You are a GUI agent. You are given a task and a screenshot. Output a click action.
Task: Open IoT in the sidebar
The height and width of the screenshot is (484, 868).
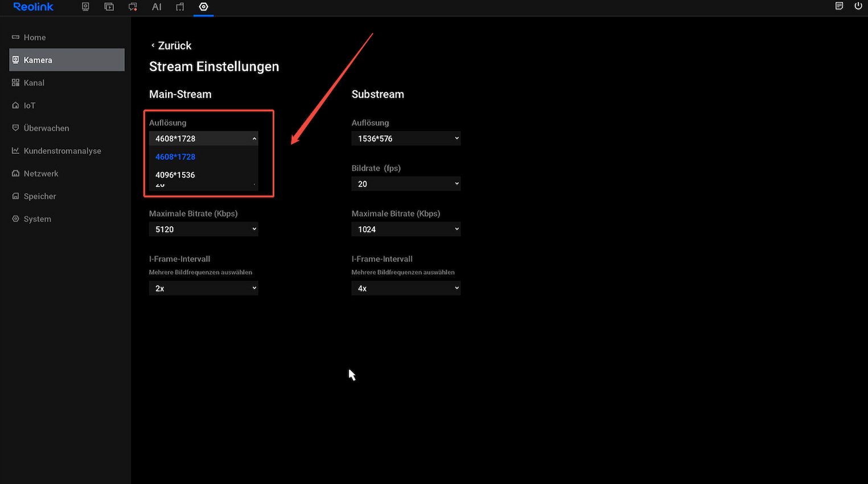click(x=67, y=105)
